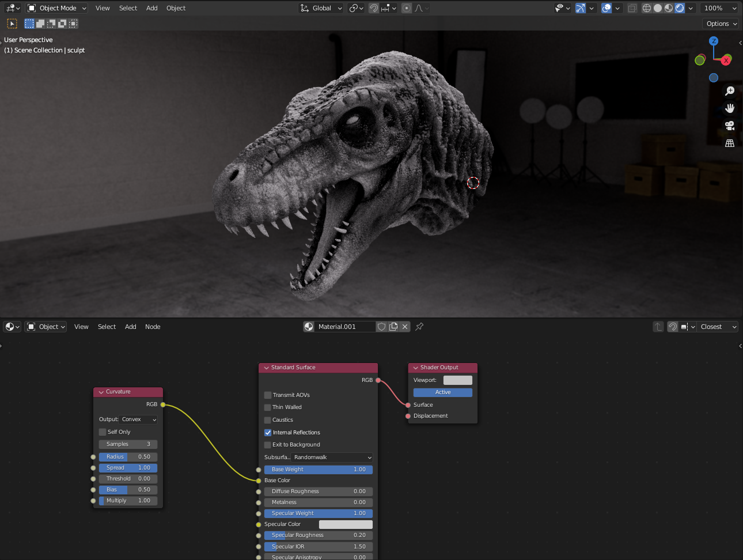
Task: Select Solid viewport shading mode
Action: coord(657,8)
